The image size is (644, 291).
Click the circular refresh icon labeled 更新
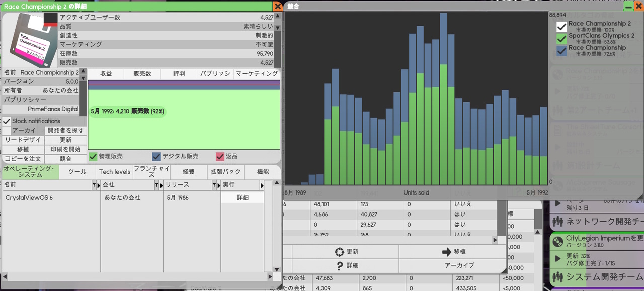(339, 252)
